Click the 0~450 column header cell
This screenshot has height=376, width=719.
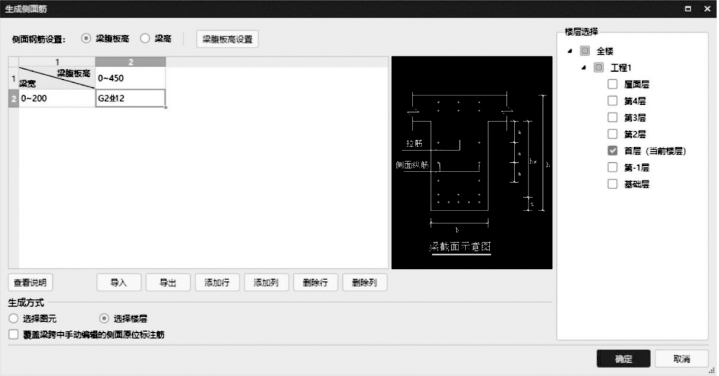click(130, 78)
